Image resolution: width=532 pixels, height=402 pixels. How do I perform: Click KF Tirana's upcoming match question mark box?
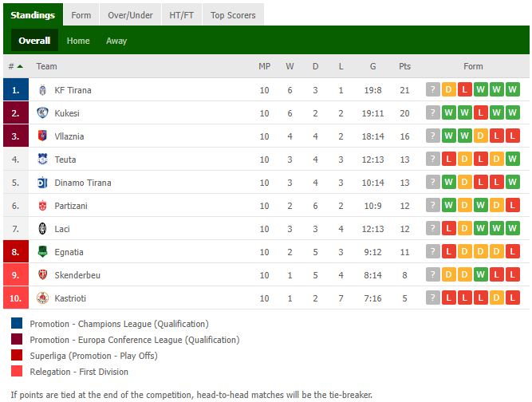(x=433, y=90)
